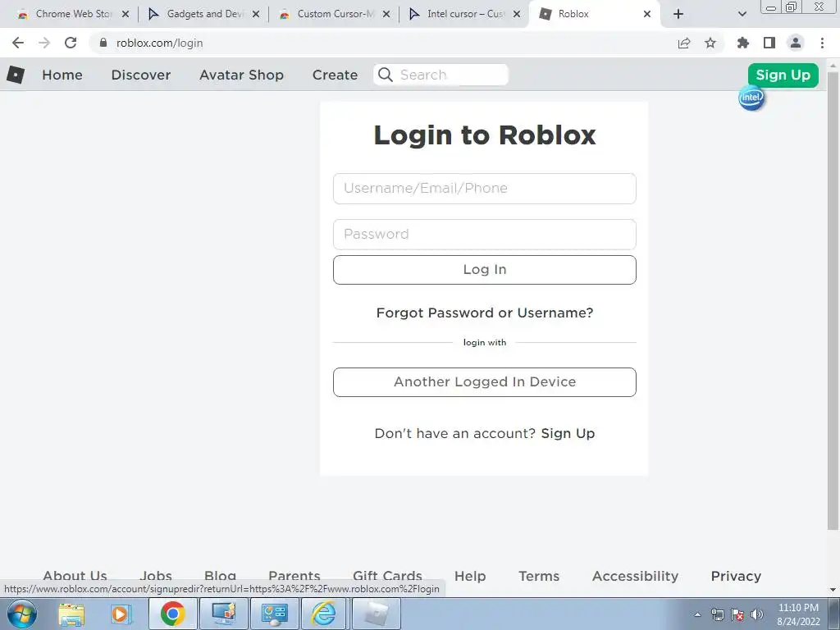Toggle the Chrome side panel icon
Image resolution: width=840 pixels, height=630 pixels.
pos(769,43)
